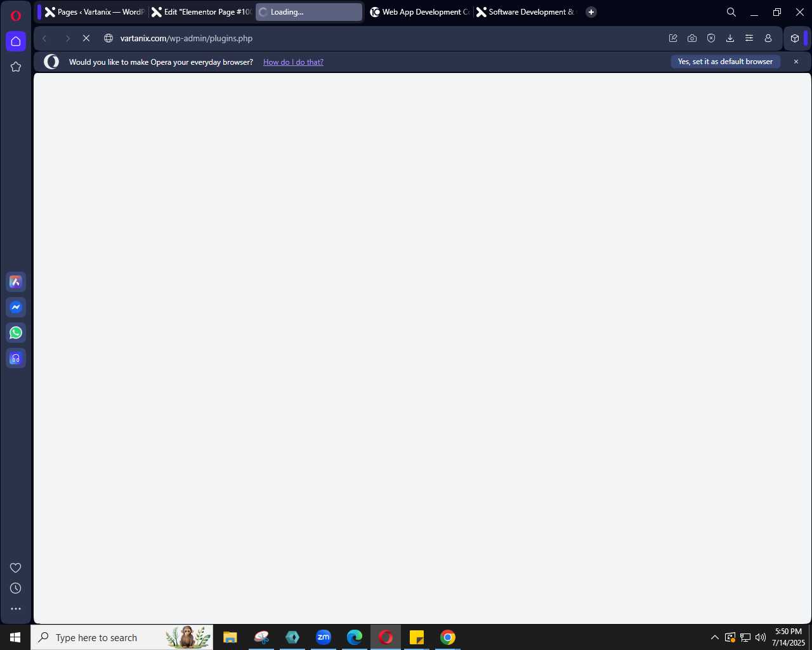
Task: Open extensions cube icon
Action: [x=795, y=38]
